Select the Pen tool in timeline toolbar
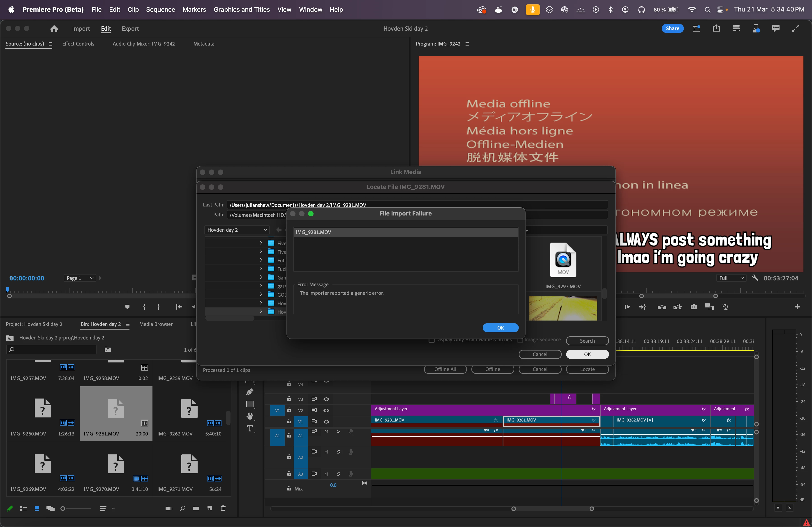Viewport: 812px width, 527px height. [250, 392]
